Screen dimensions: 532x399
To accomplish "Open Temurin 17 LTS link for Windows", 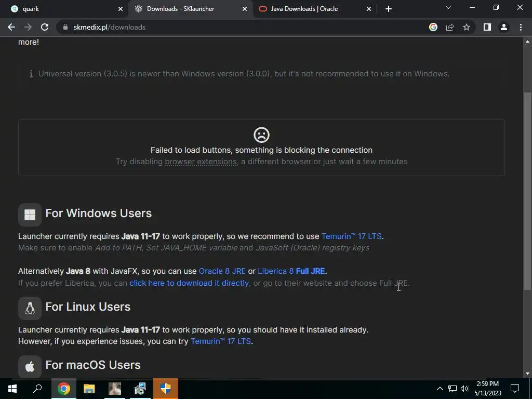I will 352,236.
